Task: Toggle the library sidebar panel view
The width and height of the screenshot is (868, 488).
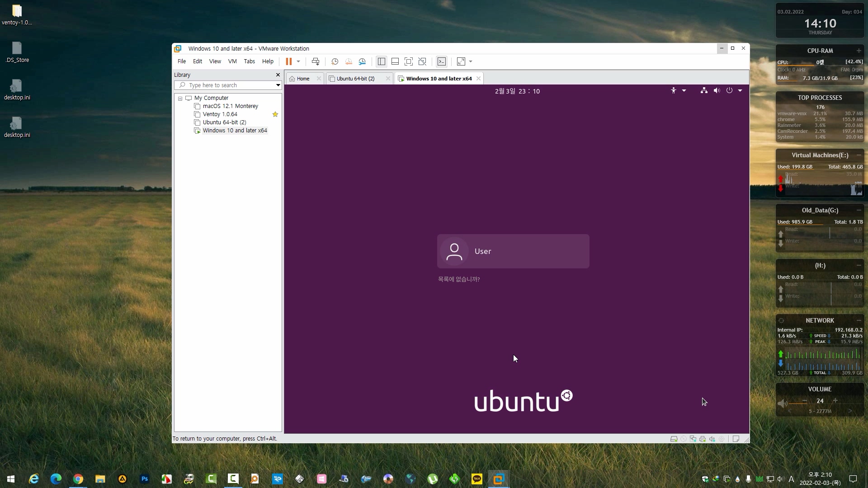Action: point(381,61)
